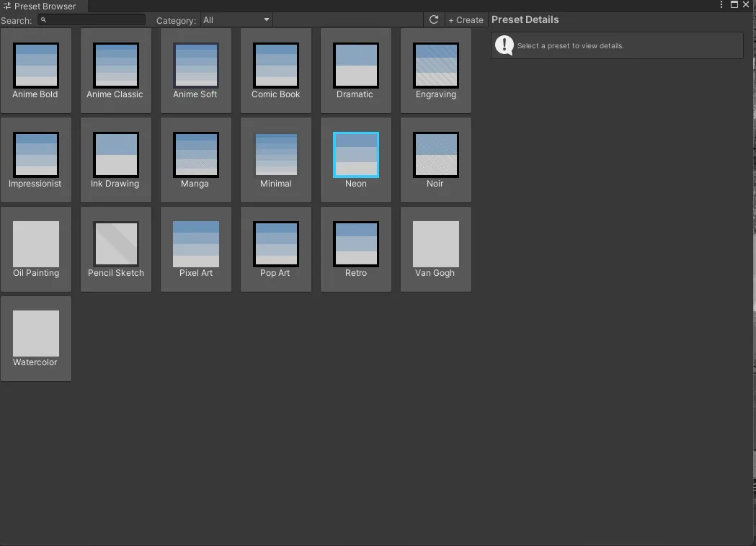Choose the Engraving preset
This screenshot has height=546, width=756.
pyautogui.click(x=436, y=65)
